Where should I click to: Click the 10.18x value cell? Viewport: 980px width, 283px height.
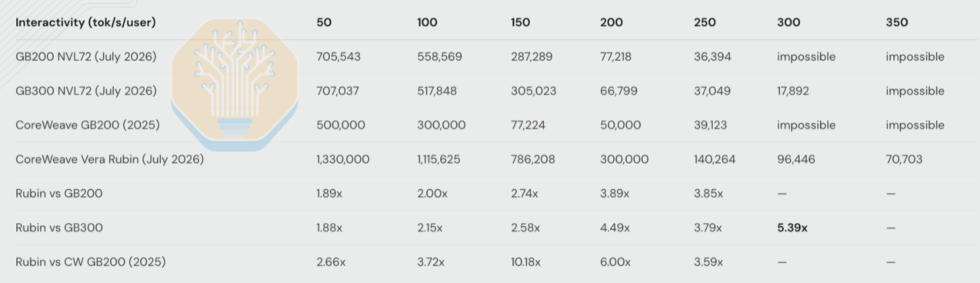pos(526,262)
